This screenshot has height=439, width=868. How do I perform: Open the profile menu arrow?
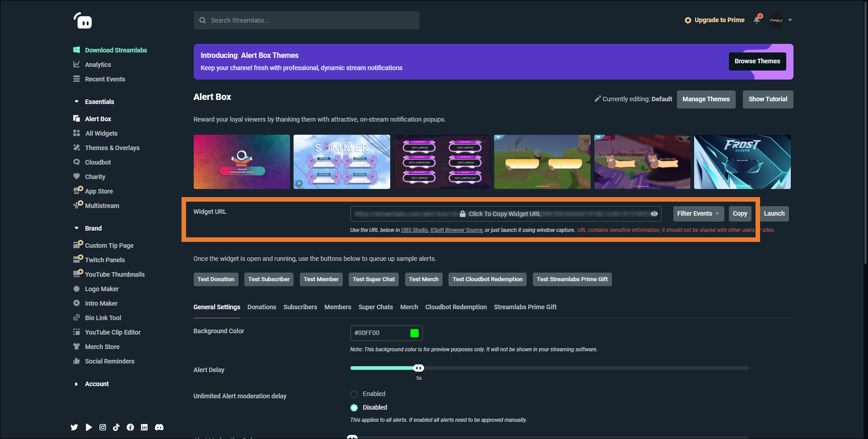tap(790, 20)
